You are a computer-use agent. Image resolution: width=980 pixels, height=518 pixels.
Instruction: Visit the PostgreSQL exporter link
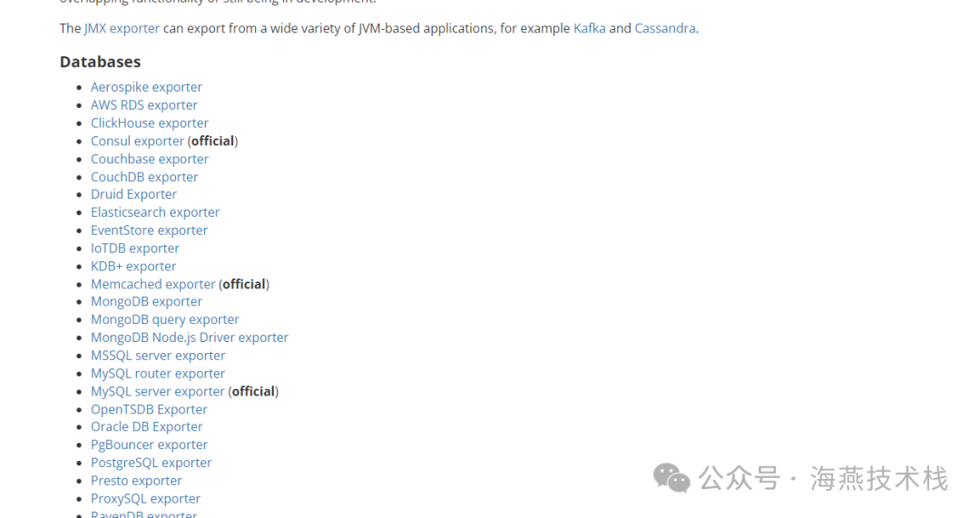(x=151, y=463)
